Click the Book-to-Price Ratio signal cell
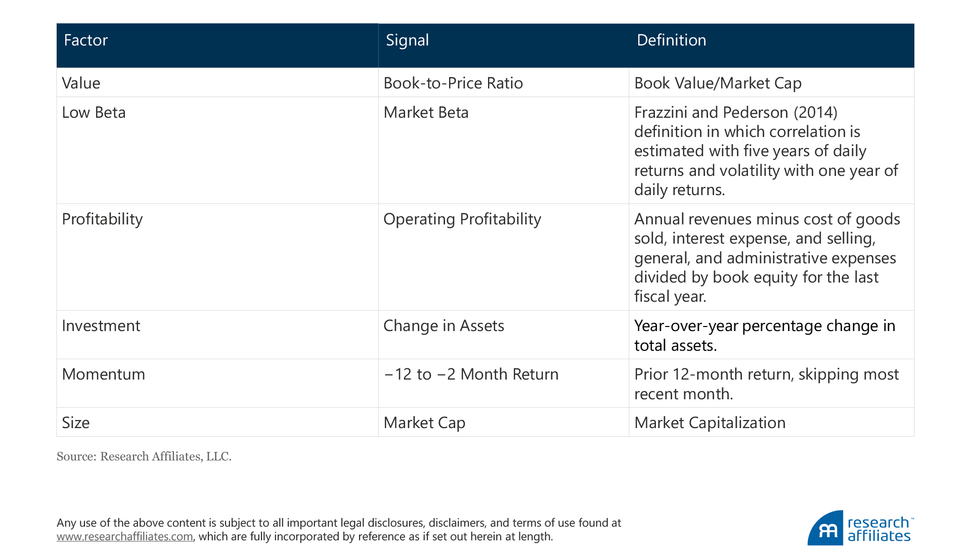971x560 pixels. (453, 83)
